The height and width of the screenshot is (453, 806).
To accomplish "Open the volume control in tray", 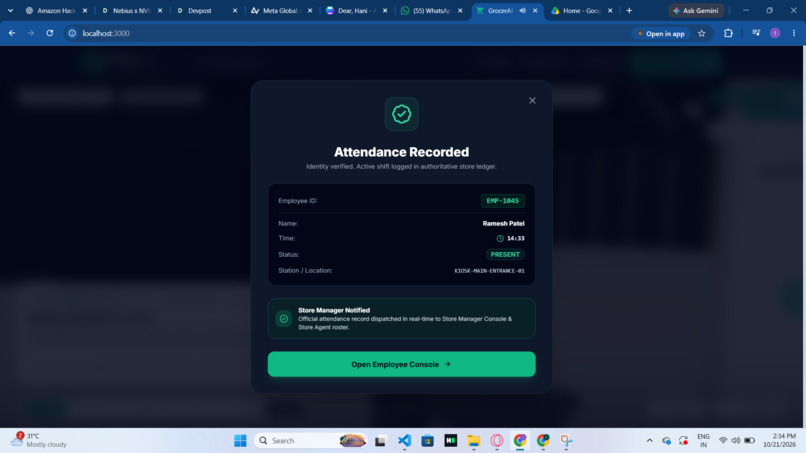I will click(x=736, y=441).
